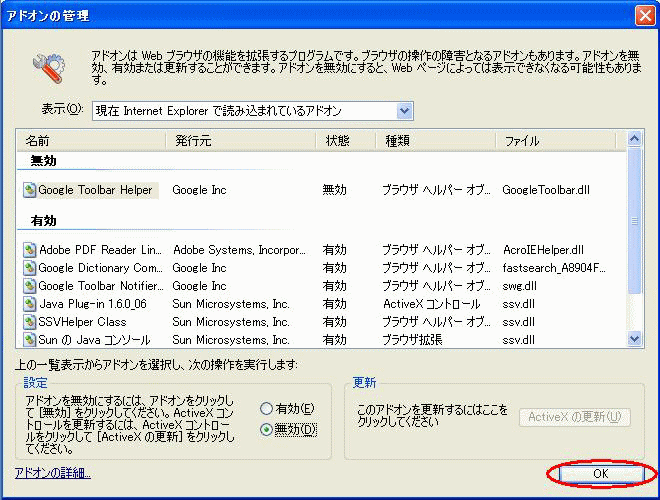
Task: Open the アドオンの詳細 link
Action: pyautogui.click(x=53, y=473)
